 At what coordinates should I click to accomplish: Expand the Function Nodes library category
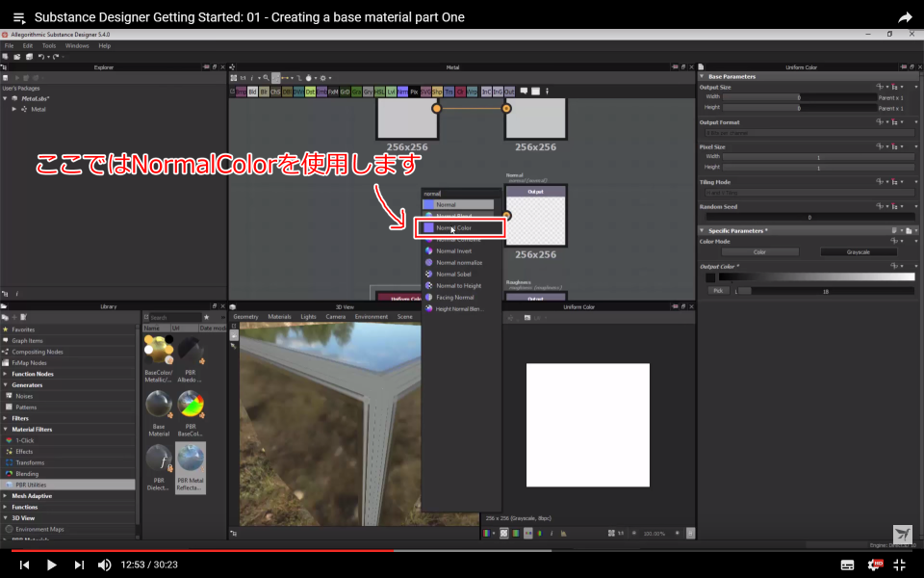6,374
